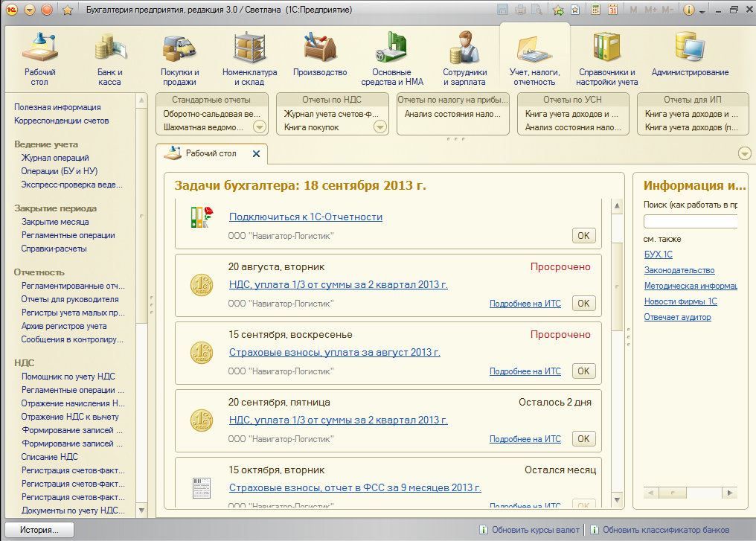The image size is (756, 541).
Task: Expand the Стандартные отчеты group arrow
Action: coord(260,127)
